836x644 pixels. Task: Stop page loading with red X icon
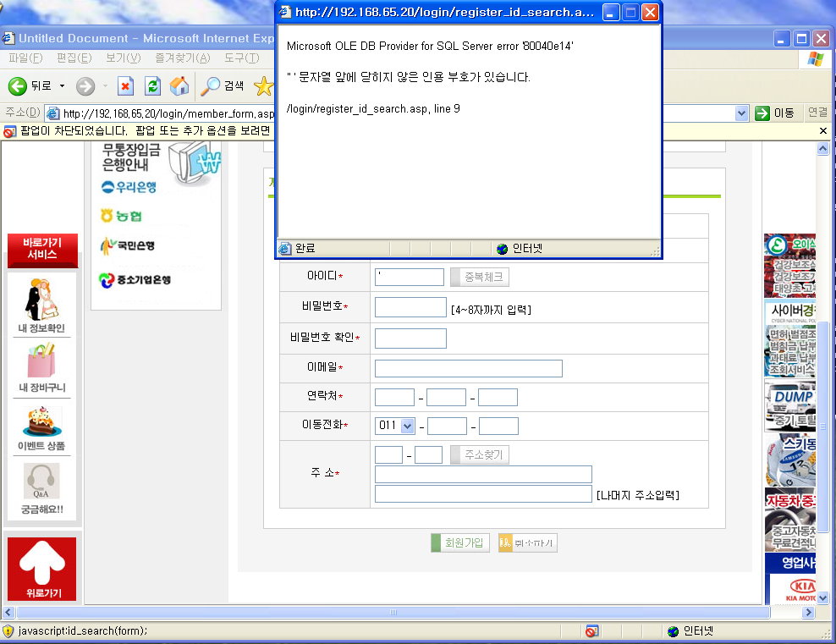click(x=125, y=85)
